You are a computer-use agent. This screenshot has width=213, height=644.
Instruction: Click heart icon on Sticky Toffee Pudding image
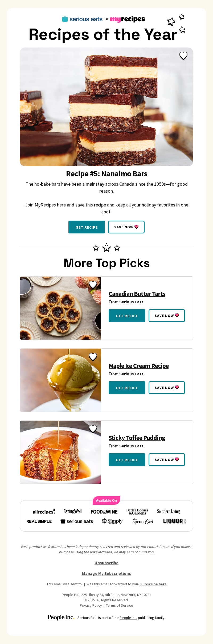tap(93, 429)
